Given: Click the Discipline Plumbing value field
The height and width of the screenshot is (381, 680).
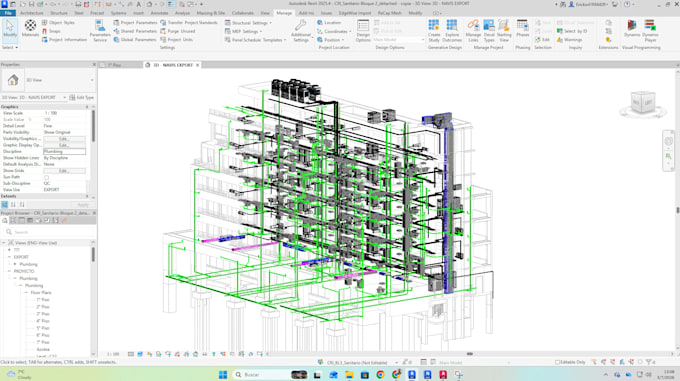Looking at the screenshot, I should pyautogui.click(x=64, y=152).
